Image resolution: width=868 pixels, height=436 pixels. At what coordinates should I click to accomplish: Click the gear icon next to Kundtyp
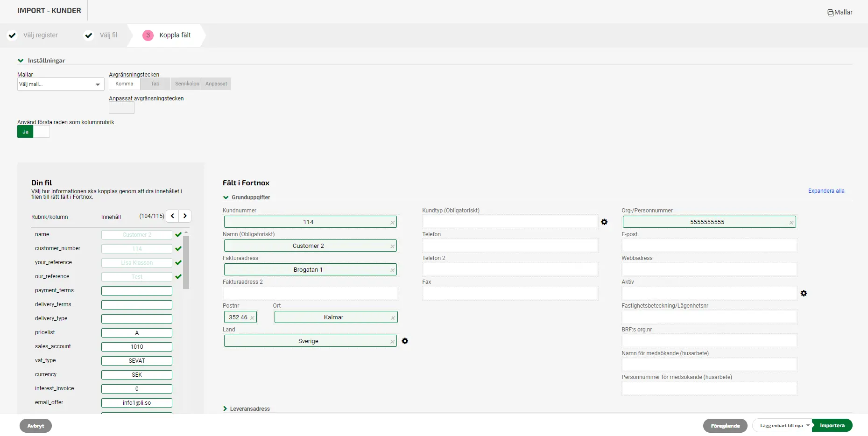pyautogui.click(x=604, y=222)
